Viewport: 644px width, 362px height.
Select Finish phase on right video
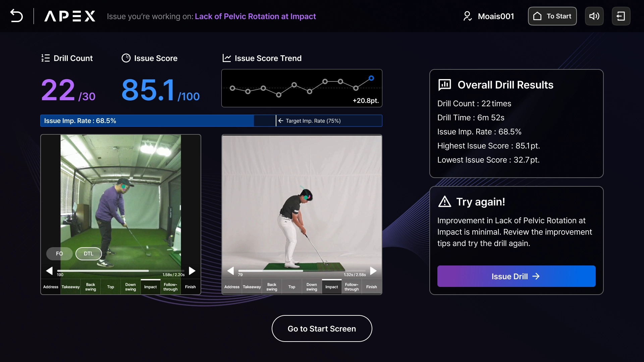coord(371,287)
